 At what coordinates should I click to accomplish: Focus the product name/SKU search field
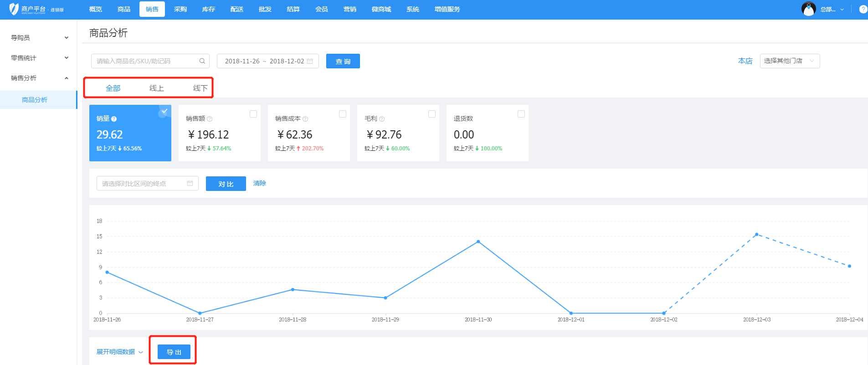pos(146,61)
